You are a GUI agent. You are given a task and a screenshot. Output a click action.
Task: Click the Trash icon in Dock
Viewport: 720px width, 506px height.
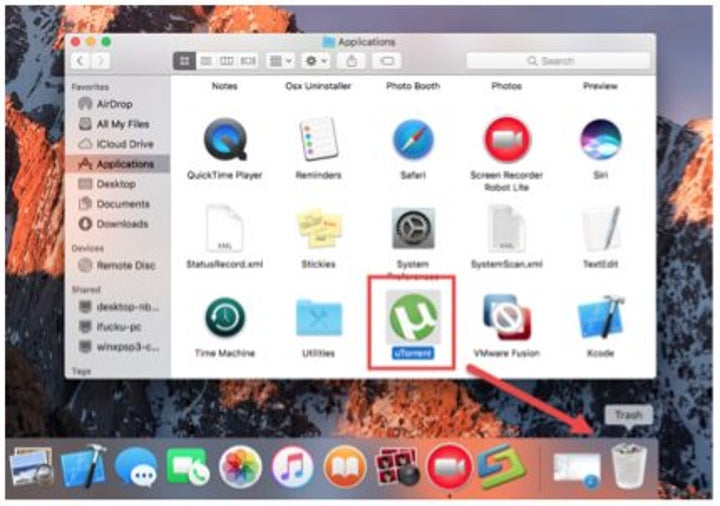tap(629, 465)
